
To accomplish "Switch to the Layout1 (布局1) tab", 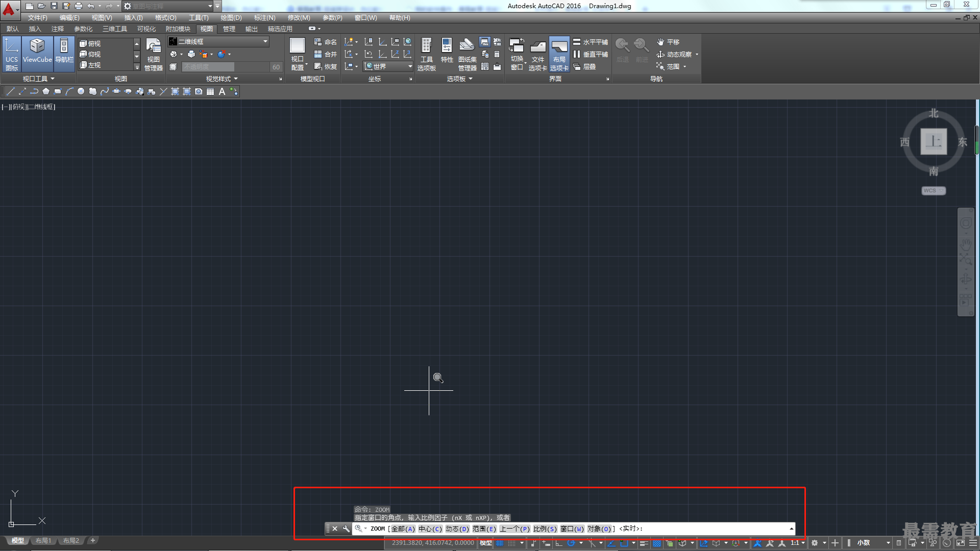I will 43,541.
